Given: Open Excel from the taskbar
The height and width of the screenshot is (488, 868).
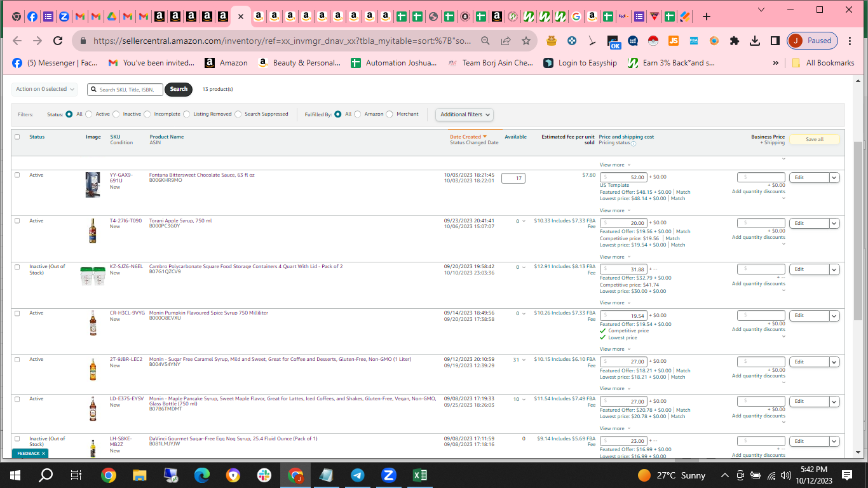Looking at the screenshot, I should click(x=420, y=475).
